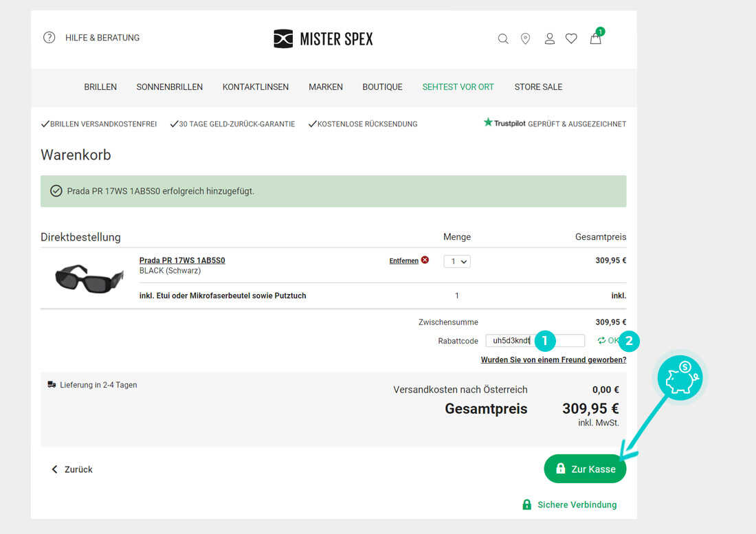Click 'Kostenlose Rücksendung' text
756x534 pixels.
(x=368, y=124)
